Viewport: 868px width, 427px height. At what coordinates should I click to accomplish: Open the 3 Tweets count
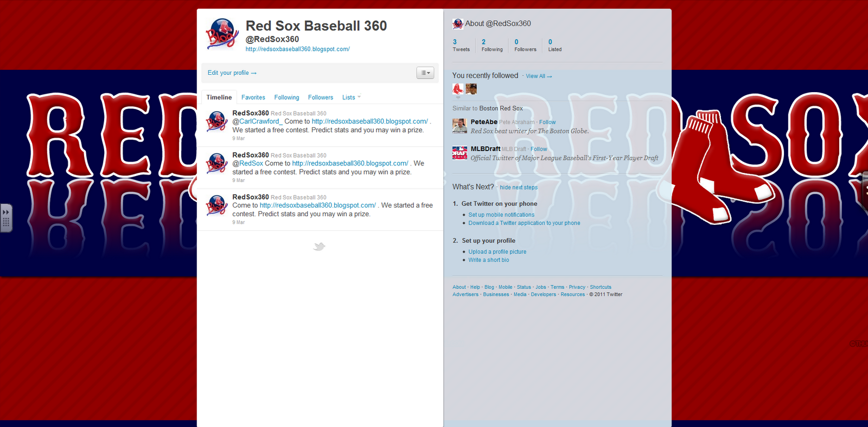pos(461,46)
